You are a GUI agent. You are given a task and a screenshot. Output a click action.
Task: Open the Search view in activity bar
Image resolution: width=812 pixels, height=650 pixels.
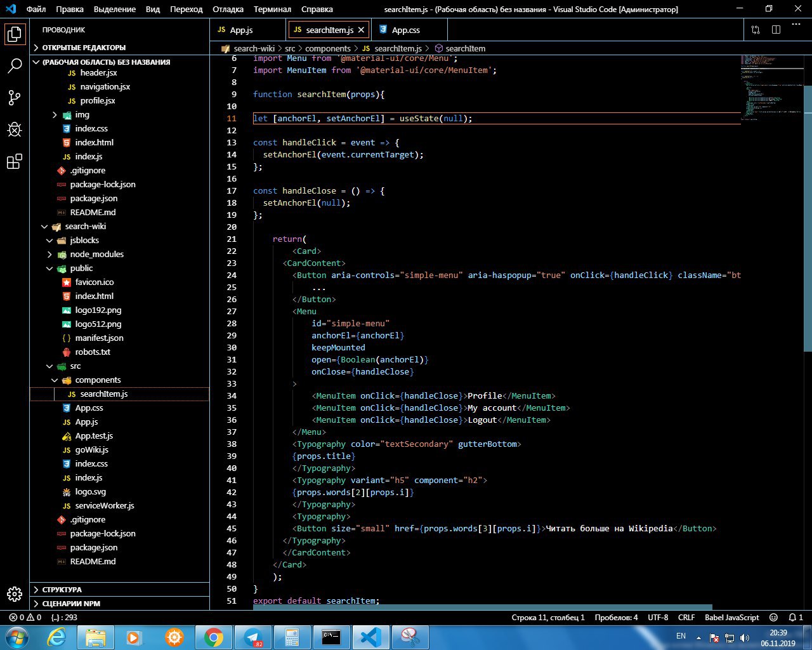(15, 65)
